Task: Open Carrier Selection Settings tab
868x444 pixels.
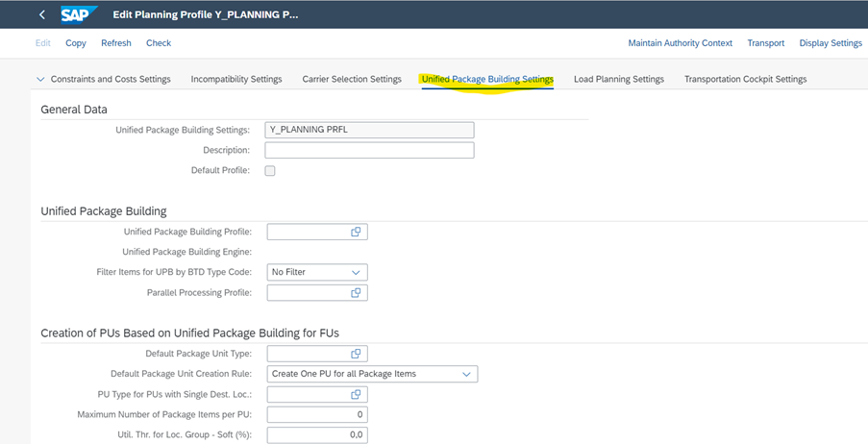Action: pos(352,80)
